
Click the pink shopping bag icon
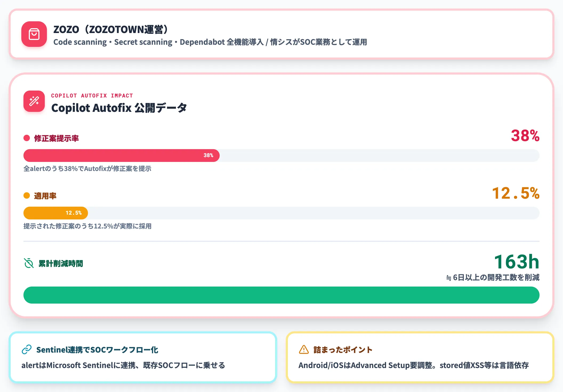click(x=34, y=34)
